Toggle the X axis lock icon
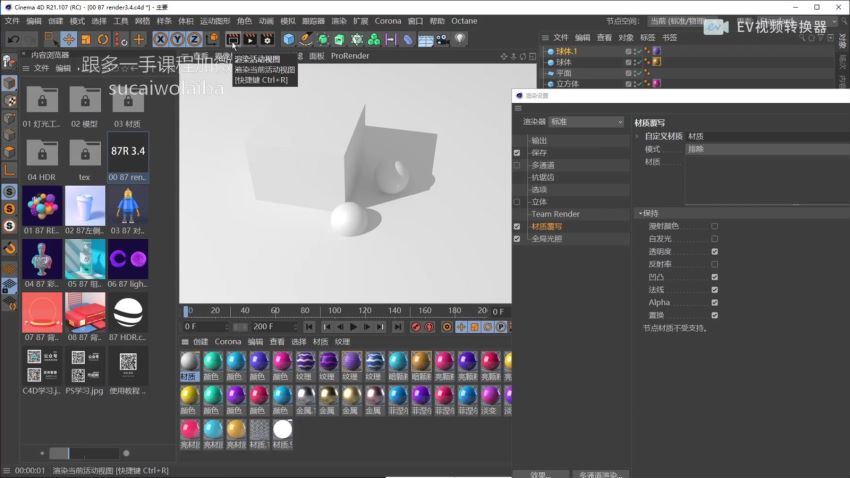Screen dimensions: 850x478 pyautogui.click(x=160, y=40)
